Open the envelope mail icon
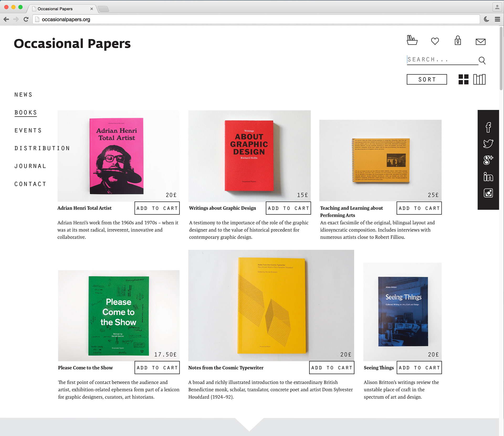Image resolution: width=504 pixels, height=436 pixels. (480, 42)
